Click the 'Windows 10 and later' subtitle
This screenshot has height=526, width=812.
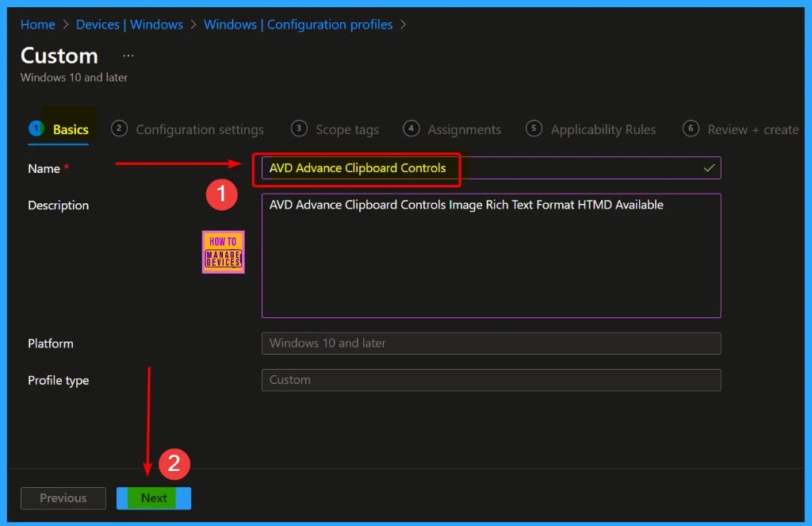tap(74, 77)
